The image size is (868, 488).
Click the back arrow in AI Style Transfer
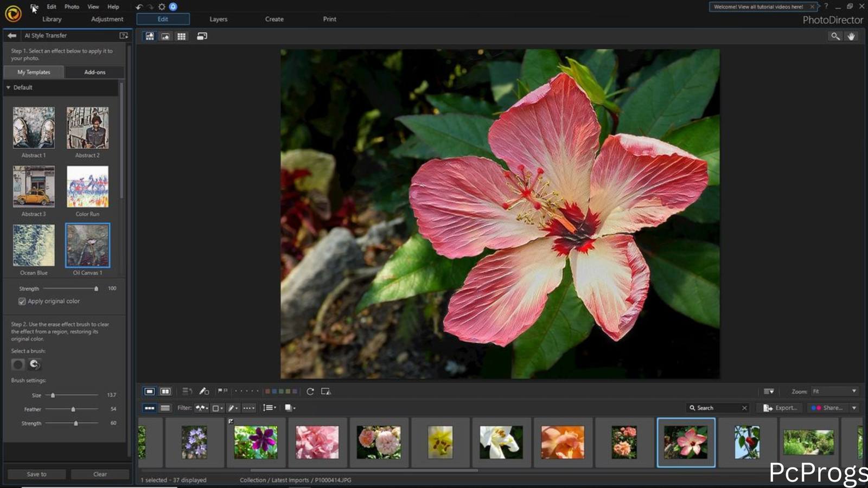pyautogui.click(x=12, y=35)
